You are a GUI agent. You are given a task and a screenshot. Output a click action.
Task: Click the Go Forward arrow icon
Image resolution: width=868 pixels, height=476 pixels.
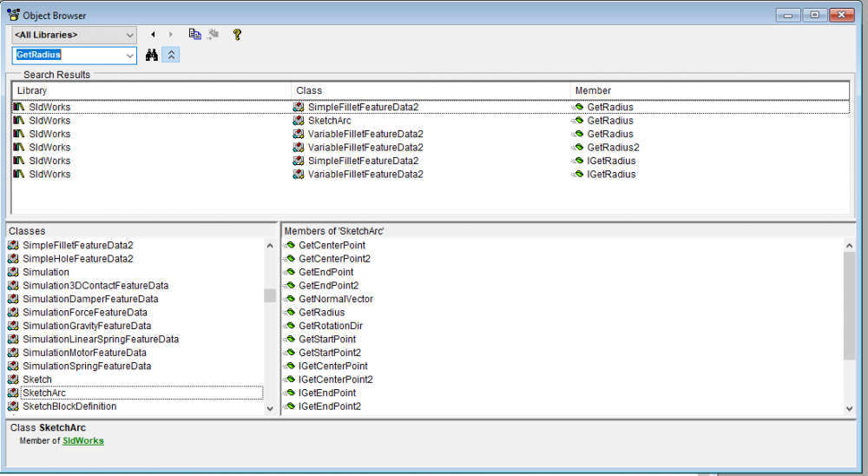click(170, 35)
